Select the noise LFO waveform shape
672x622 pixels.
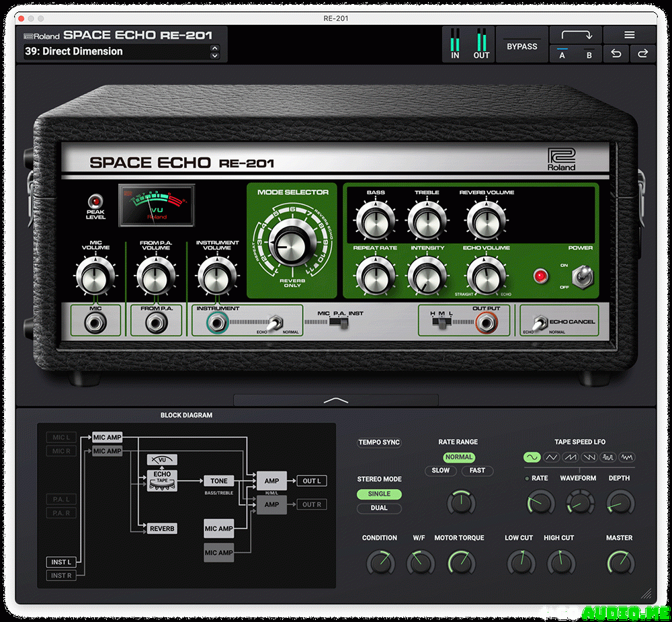(626, 457)
